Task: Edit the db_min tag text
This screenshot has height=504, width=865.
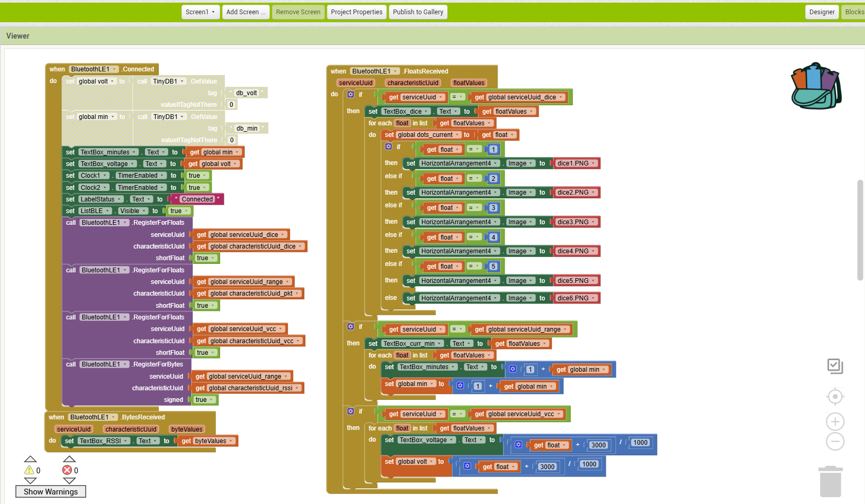Action: coord(247,129)
